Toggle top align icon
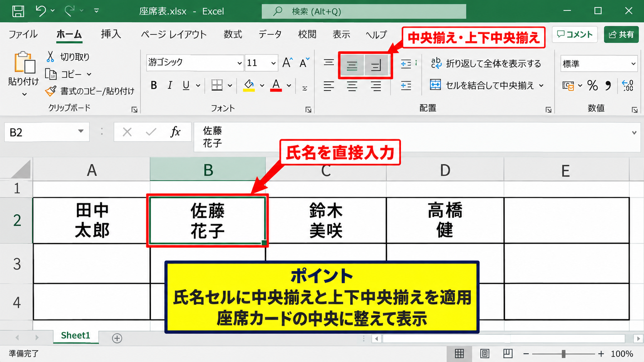Viewport: 644px width, 362px height. [x=329, y=62]
